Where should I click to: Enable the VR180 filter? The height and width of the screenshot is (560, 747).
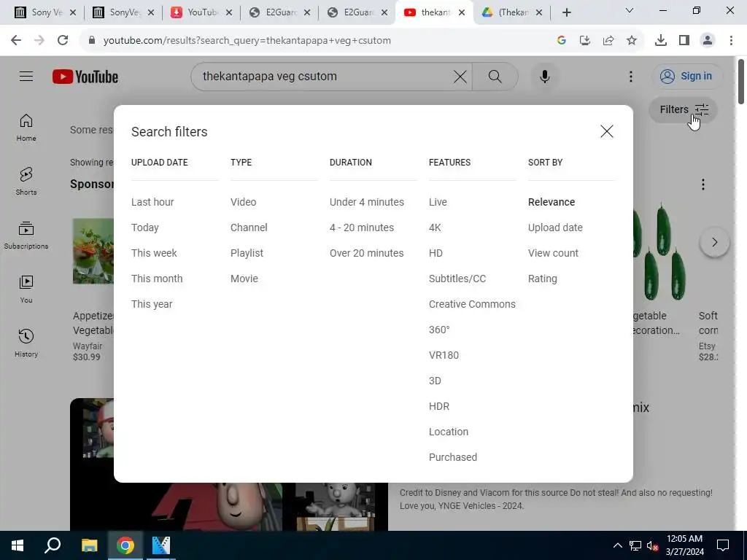point(444,355)
